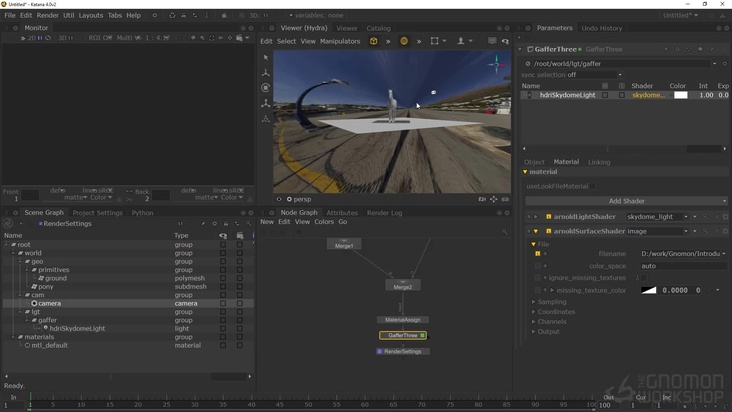Click the Add Shader button

point(626,201)
